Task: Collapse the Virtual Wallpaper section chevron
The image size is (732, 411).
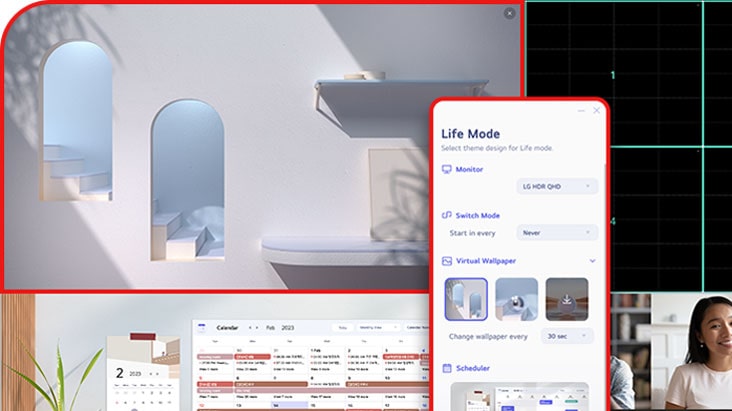Action: 592,261
